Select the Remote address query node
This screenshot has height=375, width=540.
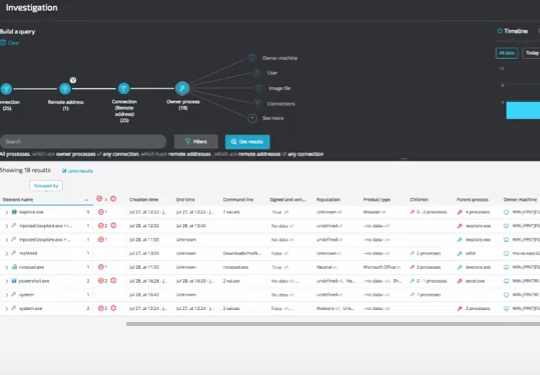click(65, 89)
